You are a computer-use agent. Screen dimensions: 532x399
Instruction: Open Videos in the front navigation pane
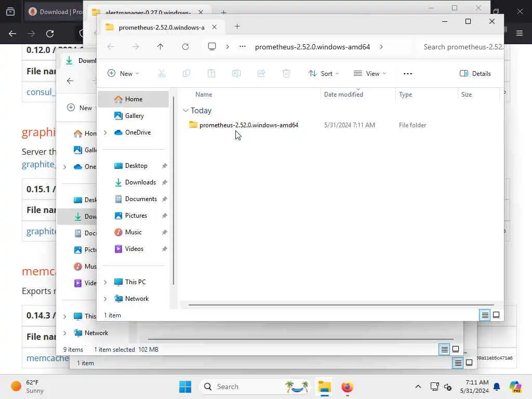pyautogui.click(x=134, y=249)
